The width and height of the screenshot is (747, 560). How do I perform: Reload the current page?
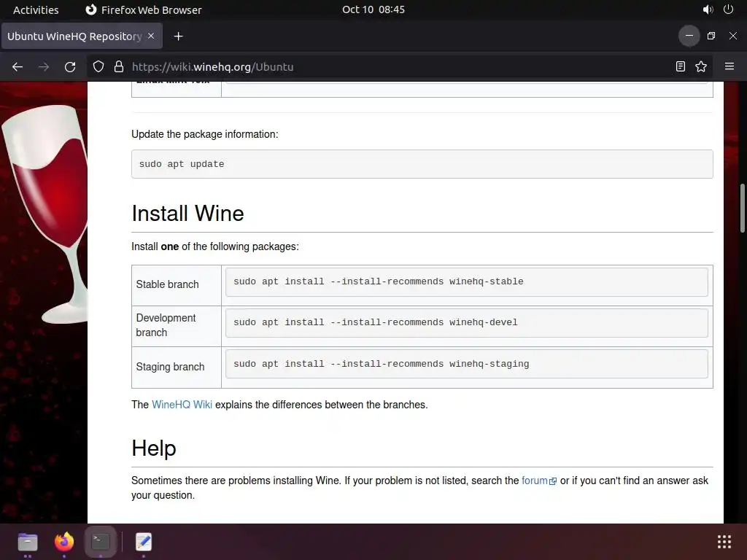[x=70, y=66]
